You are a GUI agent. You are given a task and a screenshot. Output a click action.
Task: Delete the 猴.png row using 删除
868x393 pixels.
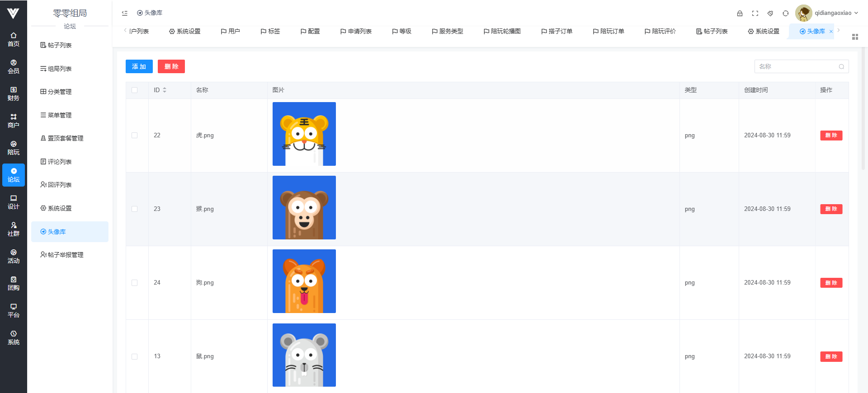831,209
